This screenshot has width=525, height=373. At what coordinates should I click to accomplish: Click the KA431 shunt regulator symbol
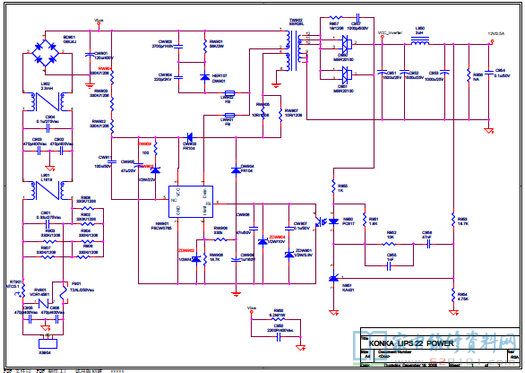click(x=333, y=278)
